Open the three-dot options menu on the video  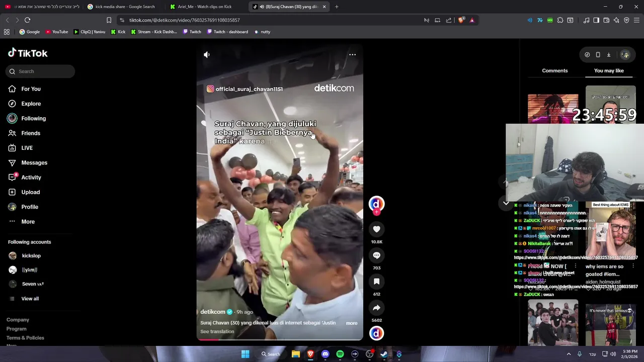tap(352, 54)
